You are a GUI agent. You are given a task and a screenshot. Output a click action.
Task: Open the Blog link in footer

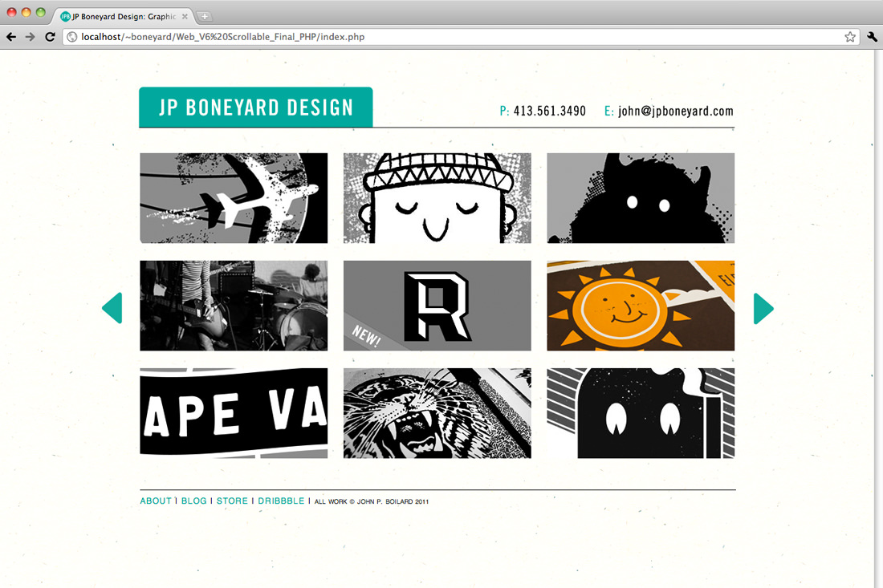193,501
